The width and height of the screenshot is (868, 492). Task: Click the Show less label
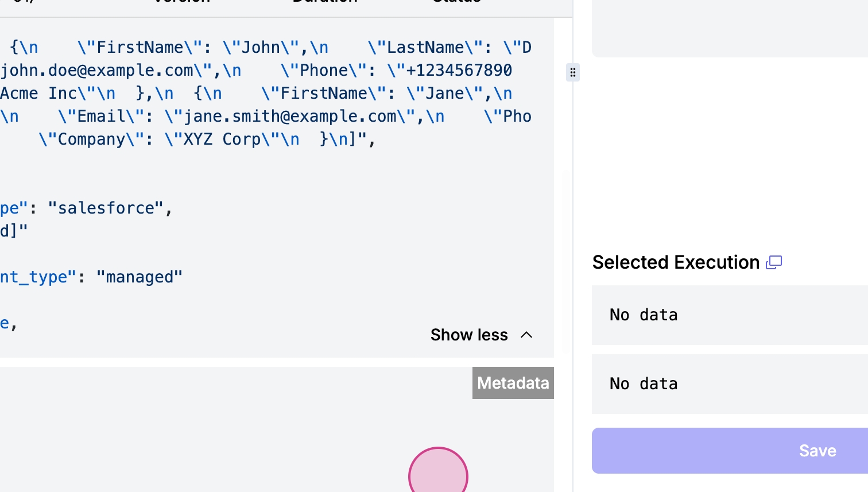tap(469, 335)
